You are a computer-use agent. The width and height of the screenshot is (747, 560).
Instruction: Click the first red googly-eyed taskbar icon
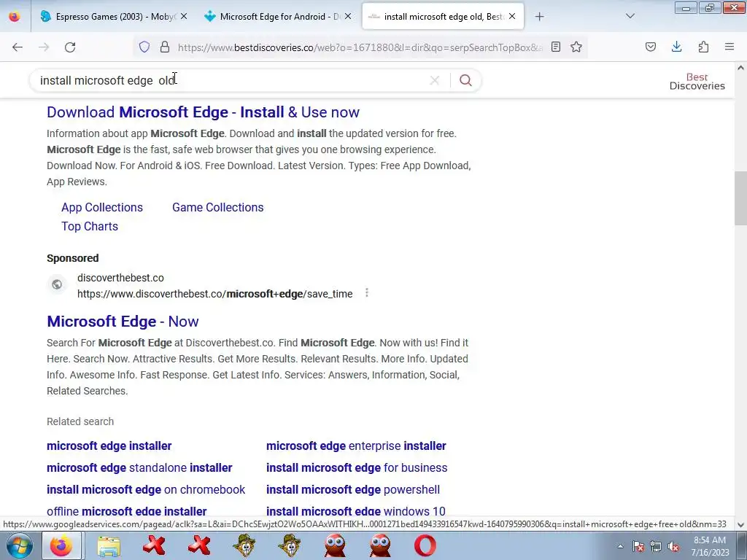334,545
